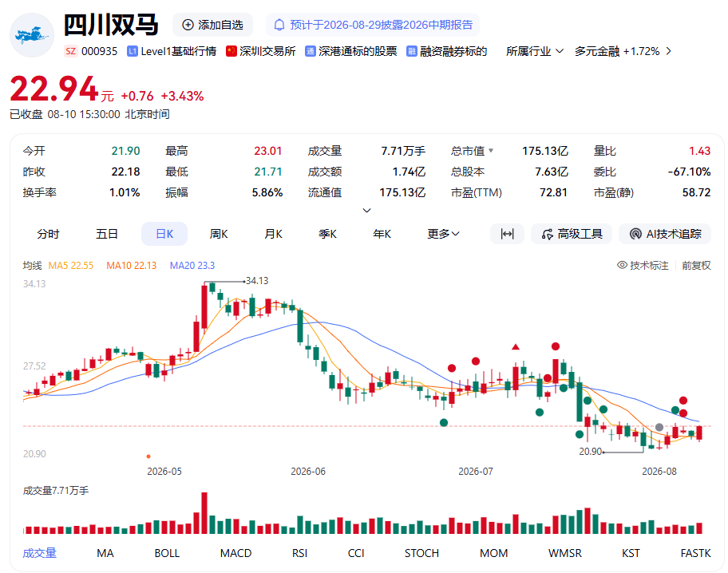Click the 换手率 value 1.01%

(x=125, y=192)
